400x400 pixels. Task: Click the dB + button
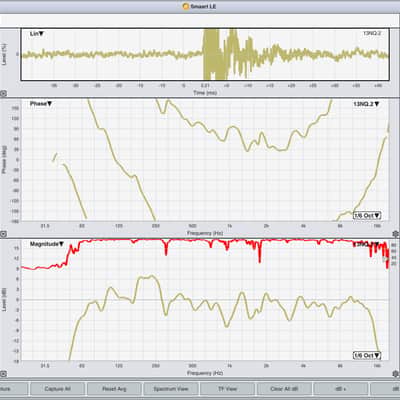click(341, 389)
